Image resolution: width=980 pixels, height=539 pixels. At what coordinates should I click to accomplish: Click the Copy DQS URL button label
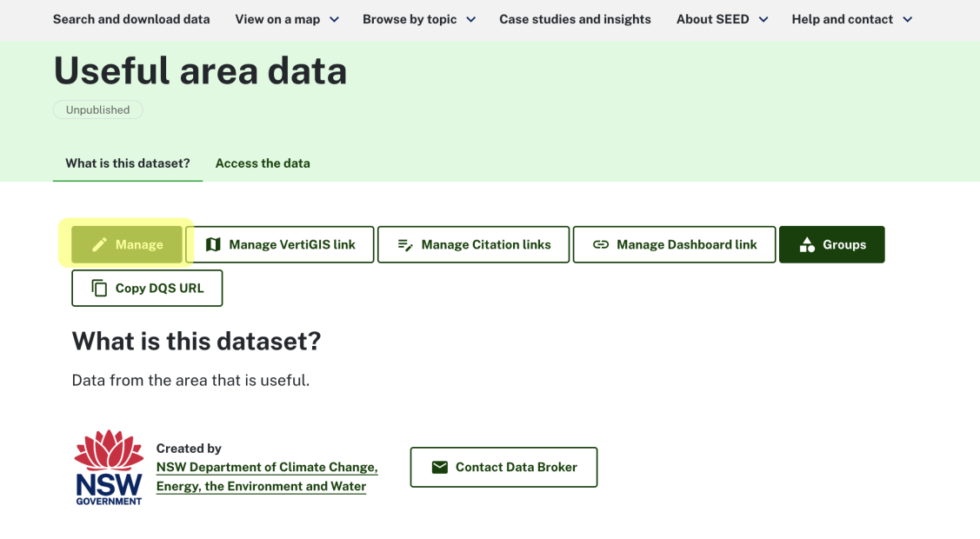pyautogui.click(x=159, y=288)
